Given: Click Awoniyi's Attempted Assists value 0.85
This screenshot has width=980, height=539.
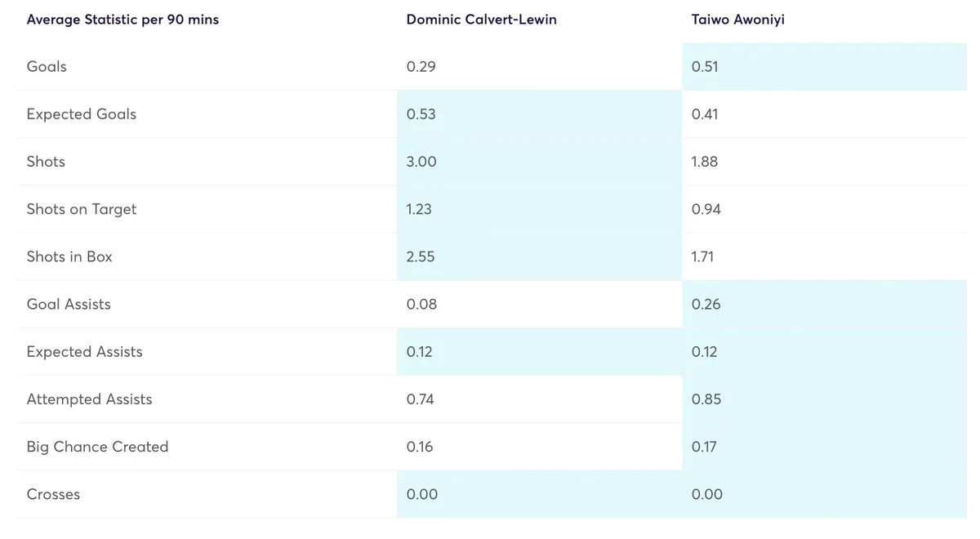Looking at the screenshot, I should point(706,399).
